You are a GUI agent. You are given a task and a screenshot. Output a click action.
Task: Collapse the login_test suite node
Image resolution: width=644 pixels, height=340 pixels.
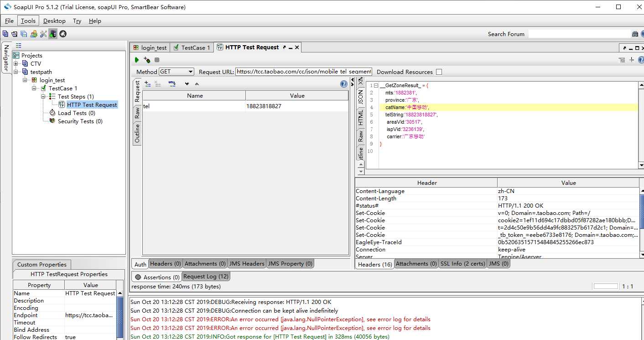[25, 80]
